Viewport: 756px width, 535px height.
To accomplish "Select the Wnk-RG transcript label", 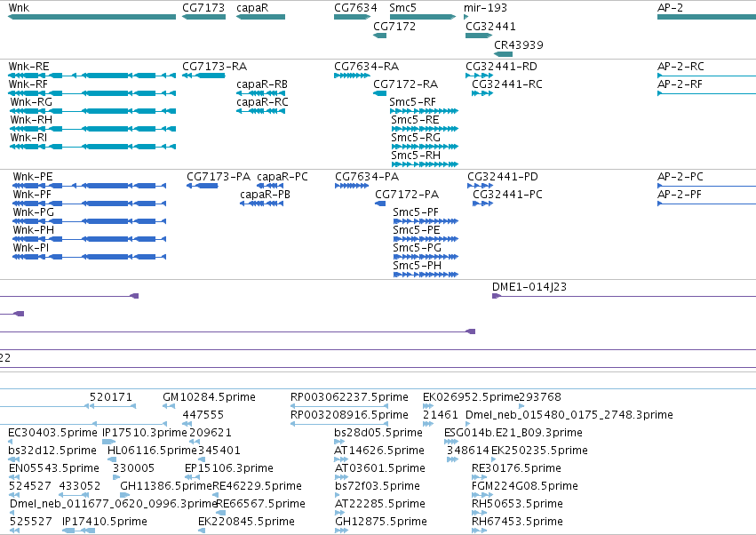I will click(x=31, y=102).
